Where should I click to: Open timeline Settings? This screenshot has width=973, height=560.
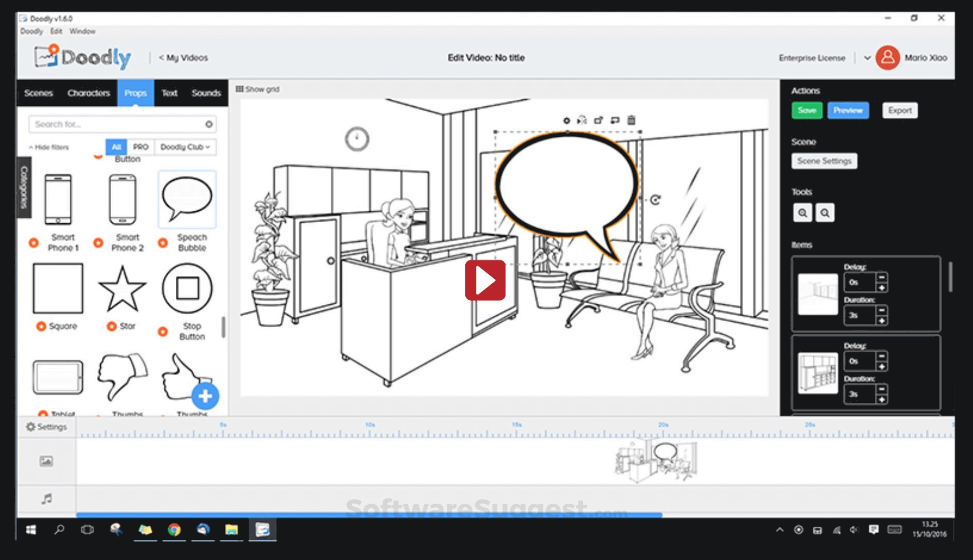pyautogui.click(x=47, y=427)
